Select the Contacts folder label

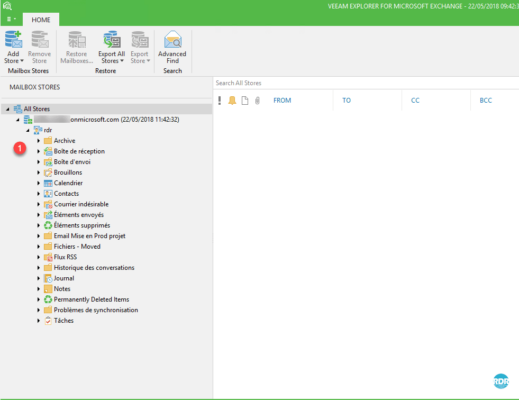(x=66, y=194)
